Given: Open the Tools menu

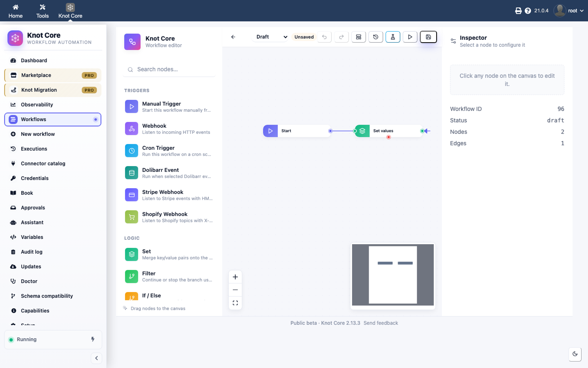Looking at the screenshot, I should 42,11.
